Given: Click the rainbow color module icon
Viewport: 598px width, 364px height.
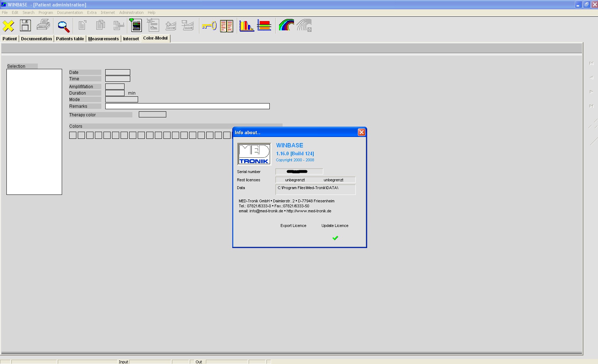Looking at the screenshot, I should click(286, 25).
